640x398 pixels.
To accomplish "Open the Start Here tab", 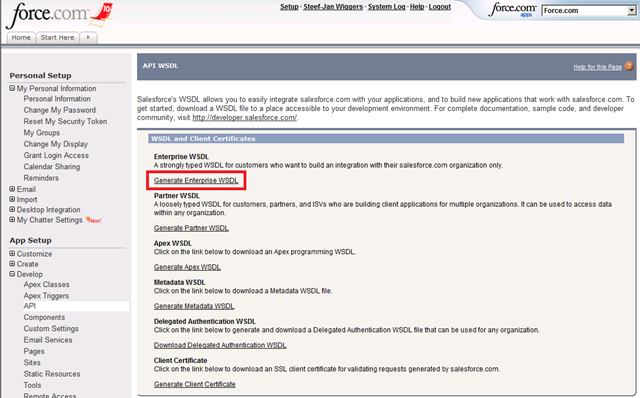I will [58, 38].
